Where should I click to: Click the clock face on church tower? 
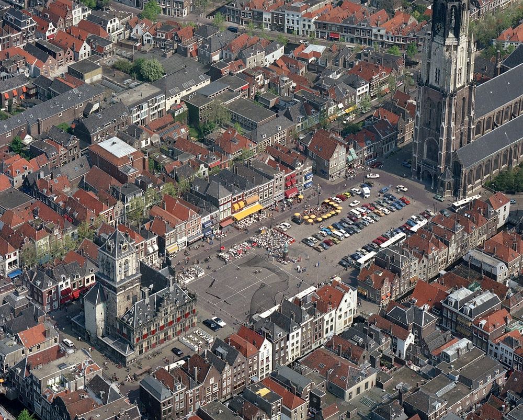click(439, 27)
